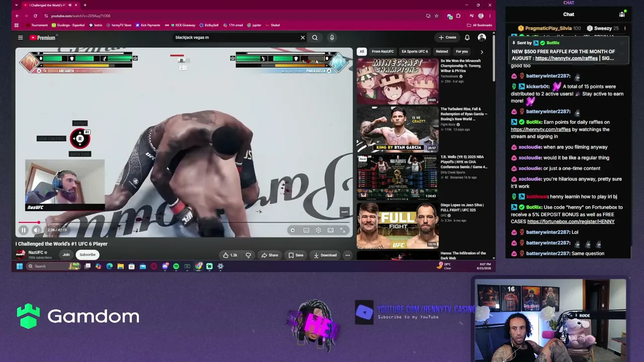Image resolution: width=644 pixels, height=362 pixels.
Task: Like the video with 1.2k likes
Action: (230, 255)
